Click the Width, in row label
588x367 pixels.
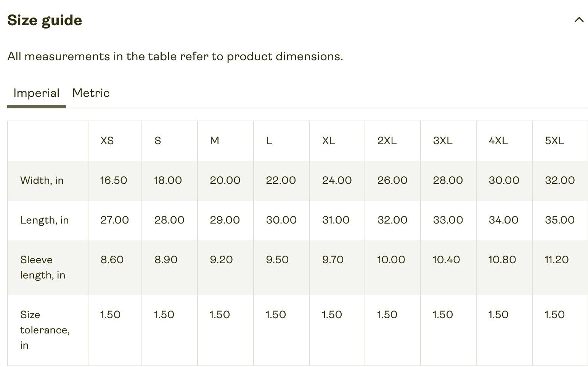[x=42, y=180]
